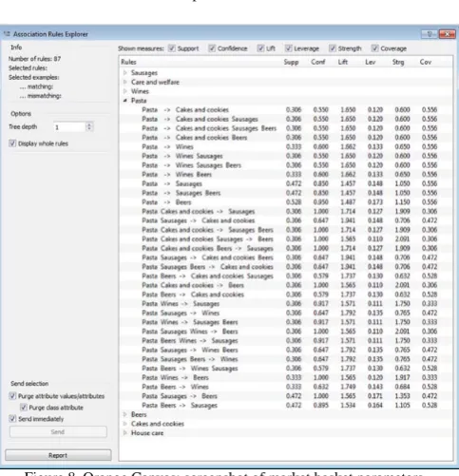Click the Tree depth value field
This screenshot has height=476, width=459.
click(x=69, y=127)
